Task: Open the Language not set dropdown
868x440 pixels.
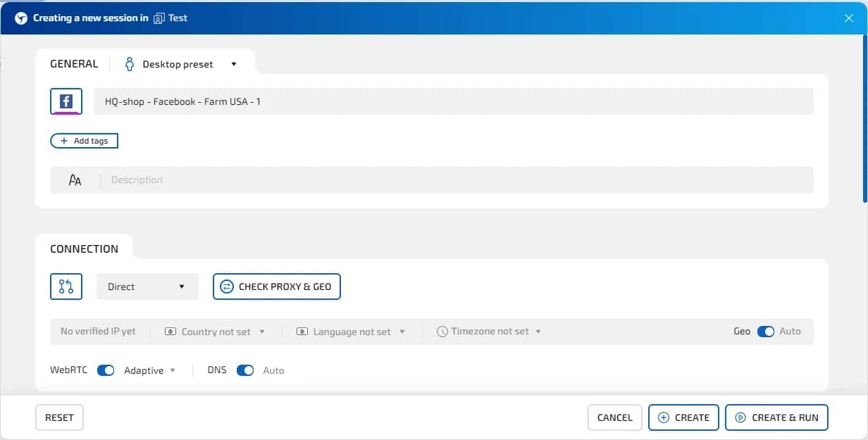Action: point(352,332)
